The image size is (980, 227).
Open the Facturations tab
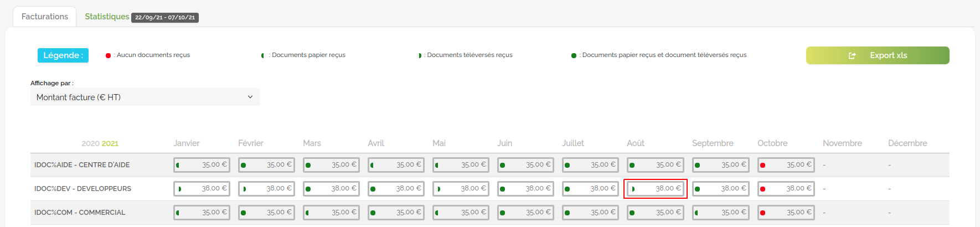(45, 17)
